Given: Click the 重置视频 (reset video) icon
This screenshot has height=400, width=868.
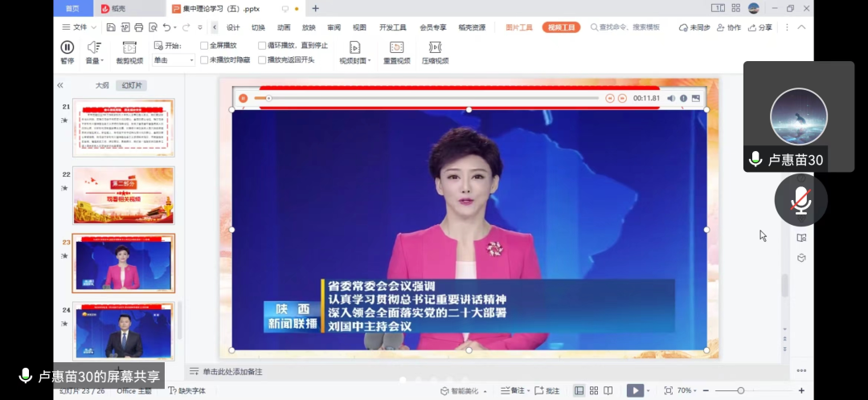Looking at the screenshot, I should 396,48.
